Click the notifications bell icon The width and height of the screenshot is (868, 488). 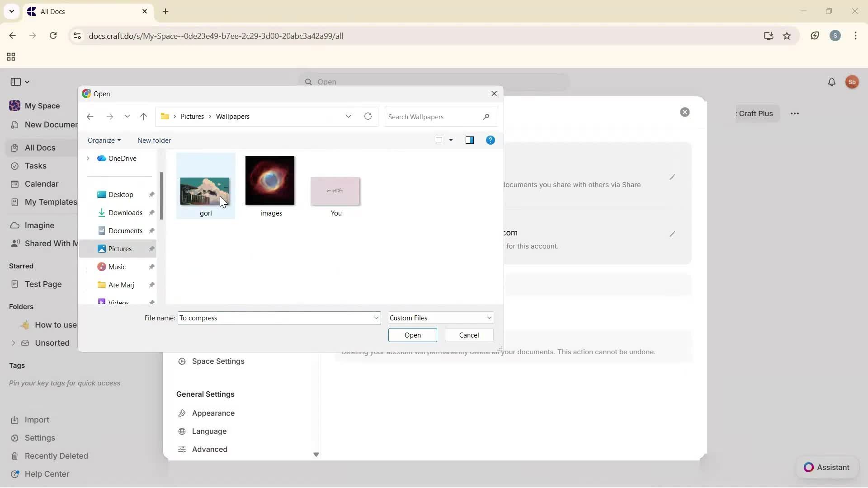pyautogui.click(x=832, y=82)
